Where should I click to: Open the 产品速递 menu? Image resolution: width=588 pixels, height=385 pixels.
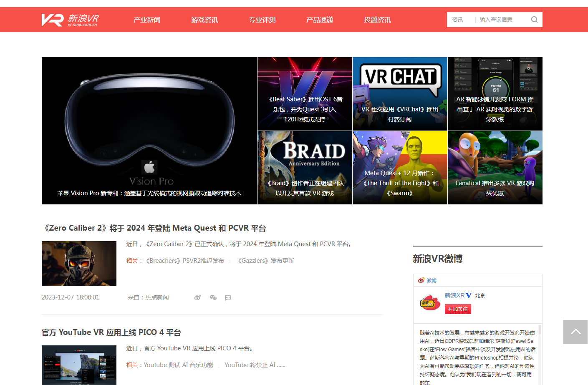[x=320, y=20]
